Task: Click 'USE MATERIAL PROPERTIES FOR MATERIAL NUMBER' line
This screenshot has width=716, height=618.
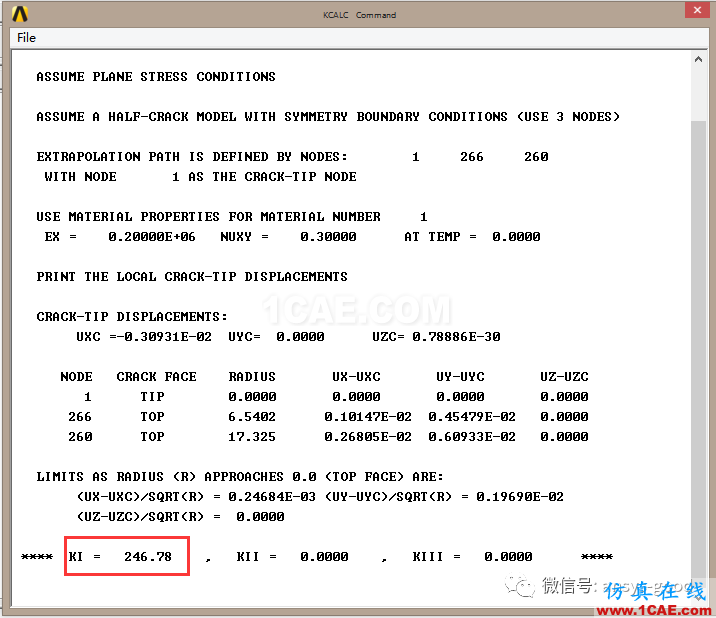Action: click(232, 217)
